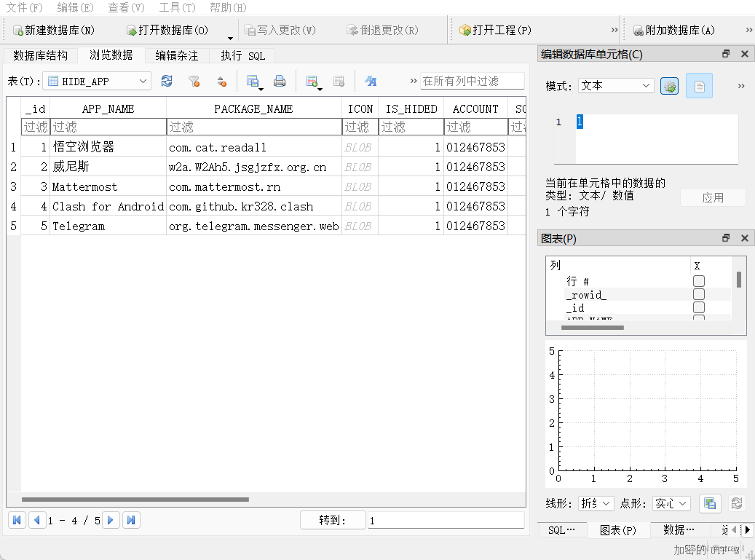The image size is (755, 560).
Task: Click Revert Changes (倒退更改) button
Action: click(x=382, y=31)
